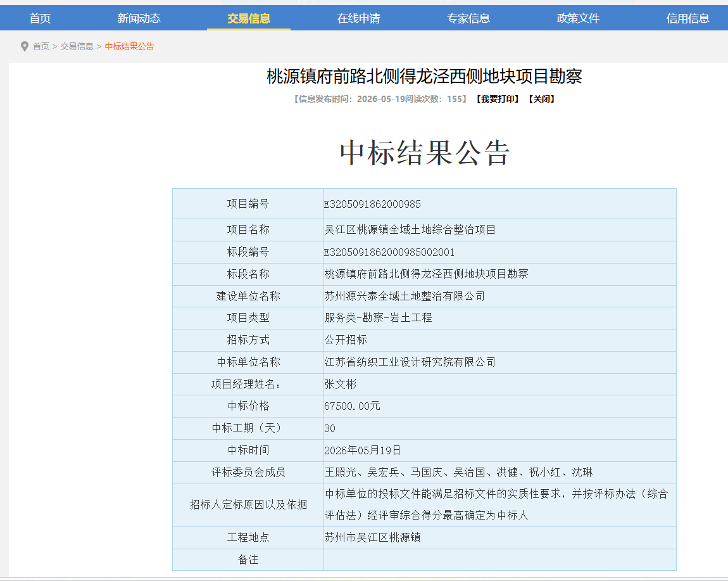Screen dimensions: 728x581
Task: Click project manager name 张文彬
Action: pyautogui.click(x=341, y=385)
